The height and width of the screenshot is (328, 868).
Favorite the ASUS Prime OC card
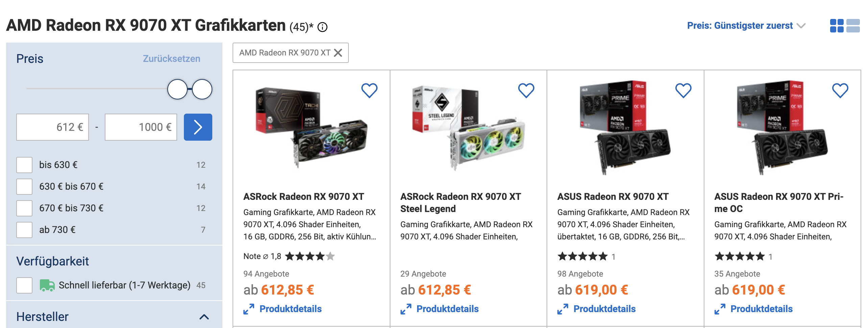(x=840, y=91)
